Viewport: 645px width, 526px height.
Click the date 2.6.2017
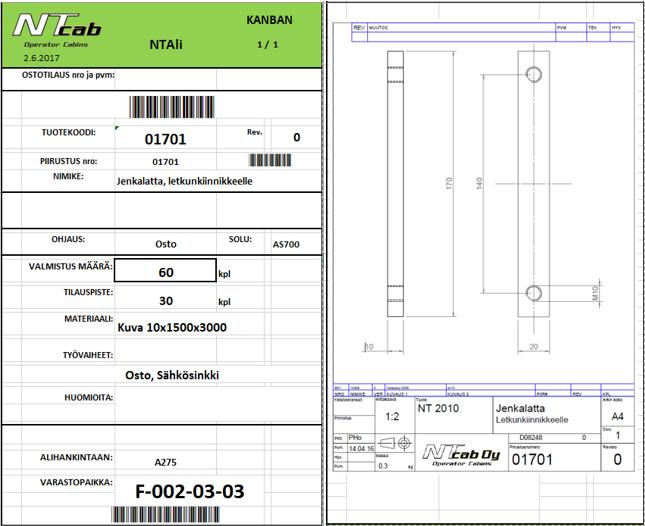click(x=42, y=58)
